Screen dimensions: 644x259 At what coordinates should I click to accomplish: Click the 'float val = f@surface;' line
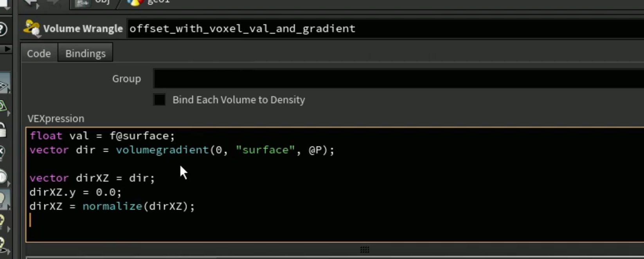pyautogui.click(x=102, y=136)
